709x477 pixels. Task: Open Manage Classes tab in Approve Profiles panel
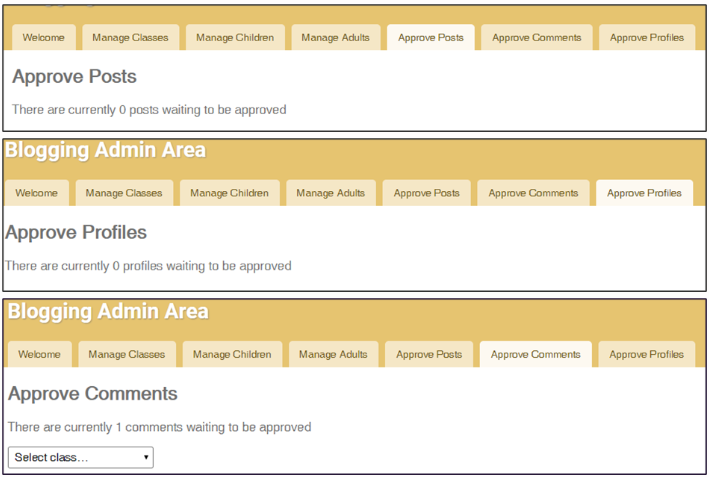(124, 193)
